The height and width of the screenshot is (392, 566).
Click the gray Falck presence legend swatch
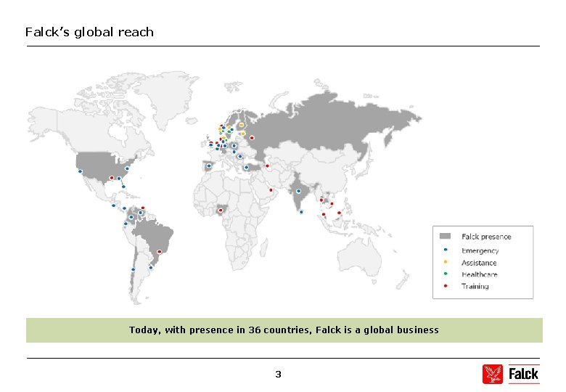445,236
